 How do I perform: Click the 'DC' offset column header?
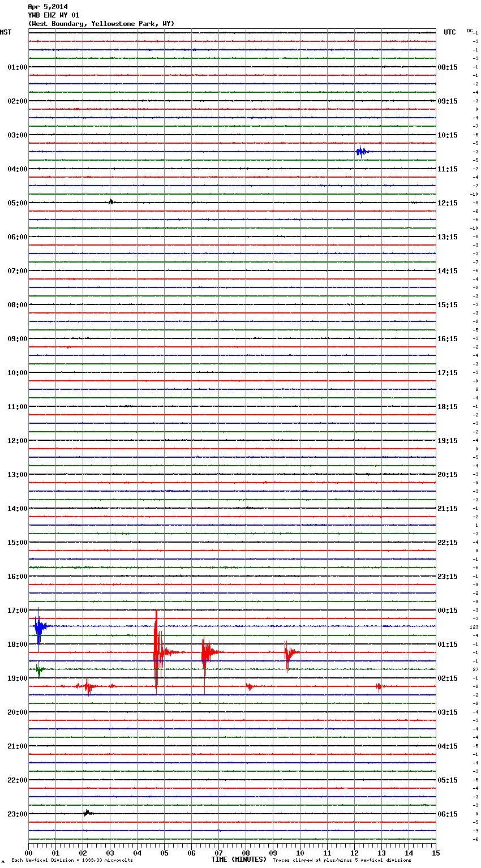470,31
